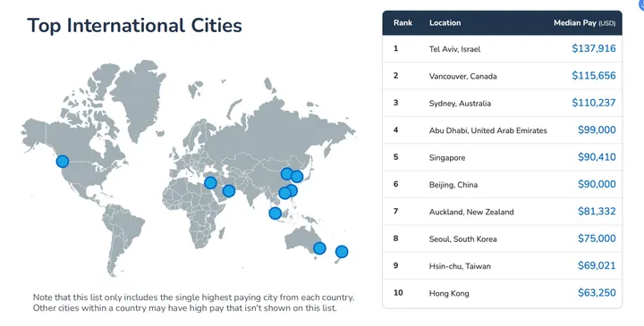The height and width of the screenshot is (326, 644).
Task: Click the Sydney marker on Australia
Action: pyautogui.click(x=319, y=248)
